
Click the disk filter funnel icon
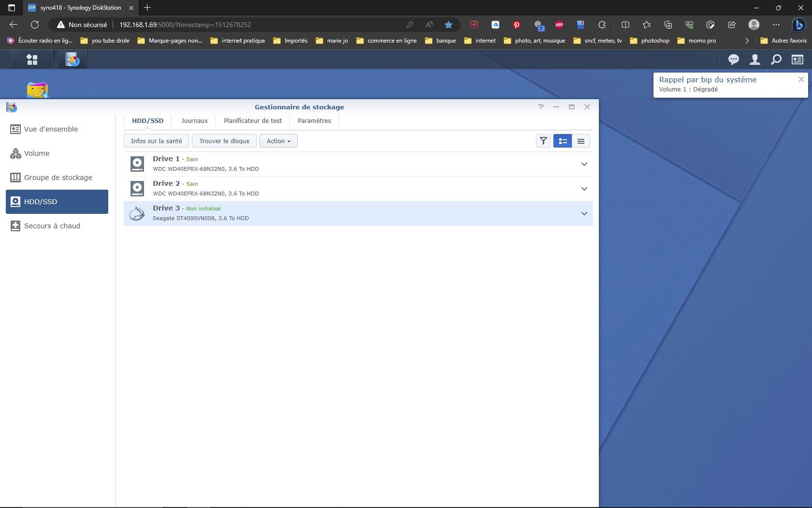pos(543,141)
